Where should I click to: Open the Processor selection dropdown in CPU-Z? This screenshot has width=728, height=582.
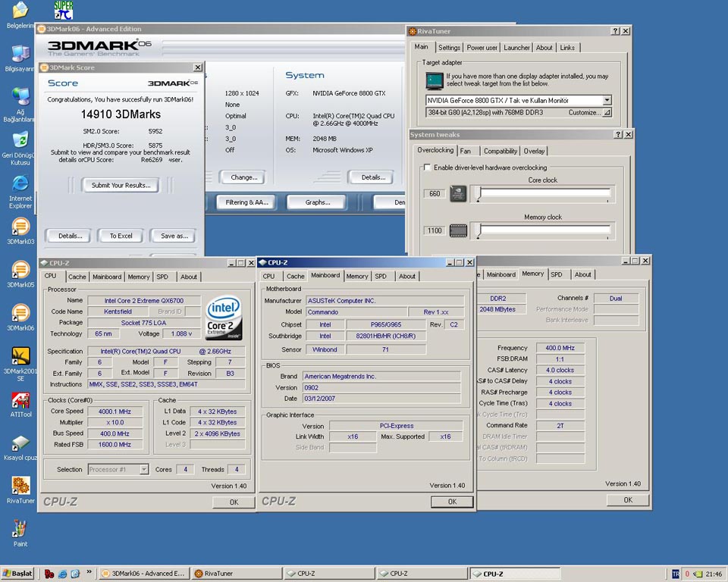[144, 469]
